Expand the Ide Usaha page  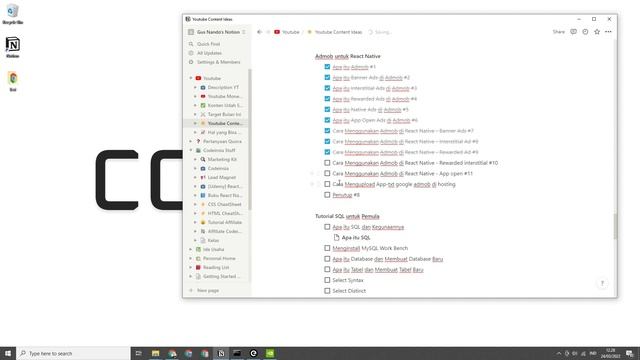(x=191, y=249)
